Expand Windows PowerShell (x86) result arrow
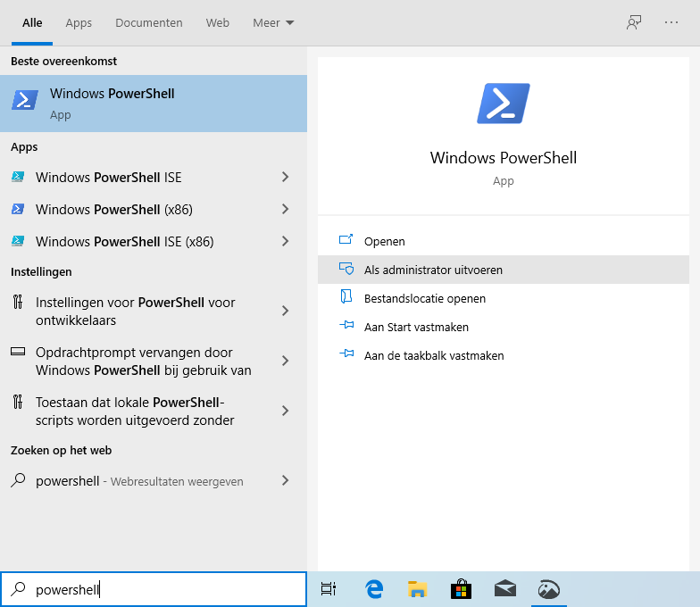Screen dimensions: 700x607 (x=286, y=210)
